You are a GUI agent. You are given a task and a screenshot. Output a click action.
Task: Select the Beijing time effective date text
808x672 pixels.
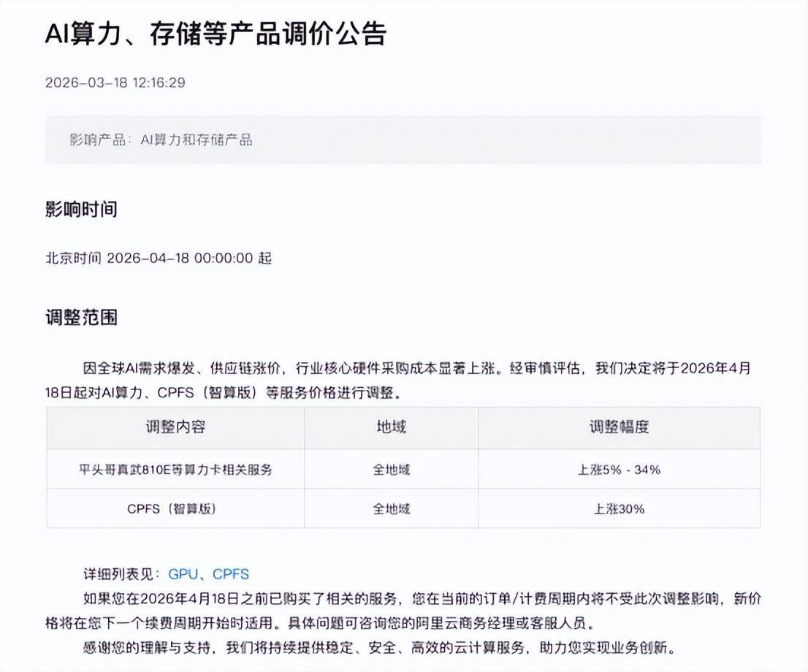(157, 258)
